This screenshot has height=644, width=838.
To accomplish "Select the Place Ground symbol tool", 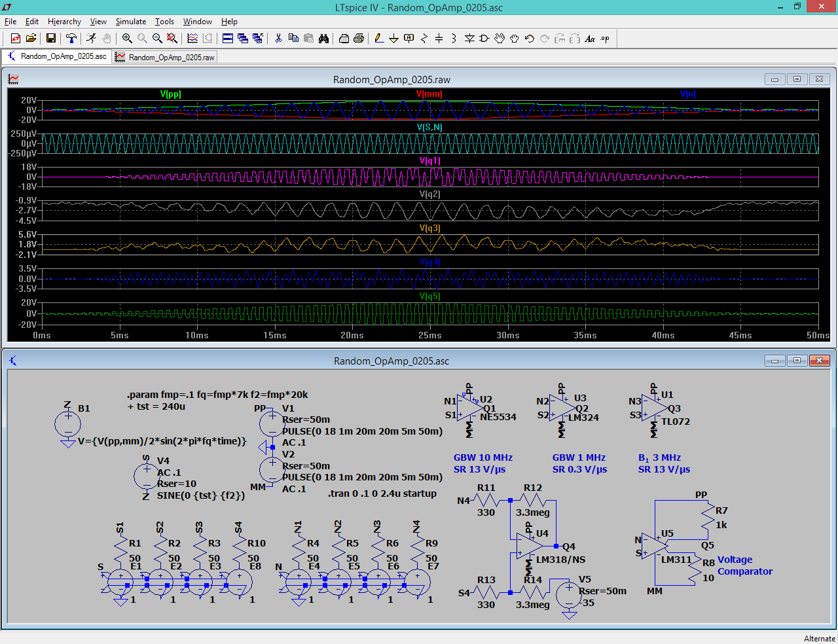I will tap(394, 39).
